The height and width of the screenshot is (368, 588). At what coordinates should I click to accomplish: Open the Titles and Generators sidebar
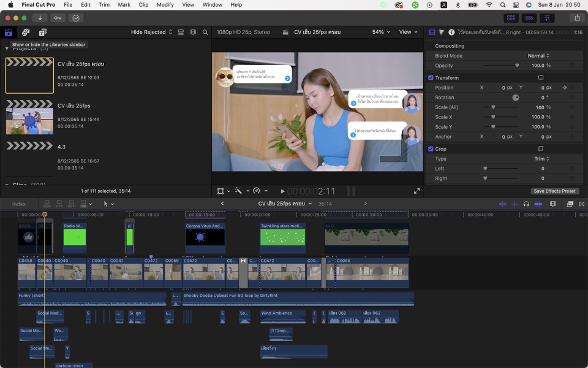[43, 33]
